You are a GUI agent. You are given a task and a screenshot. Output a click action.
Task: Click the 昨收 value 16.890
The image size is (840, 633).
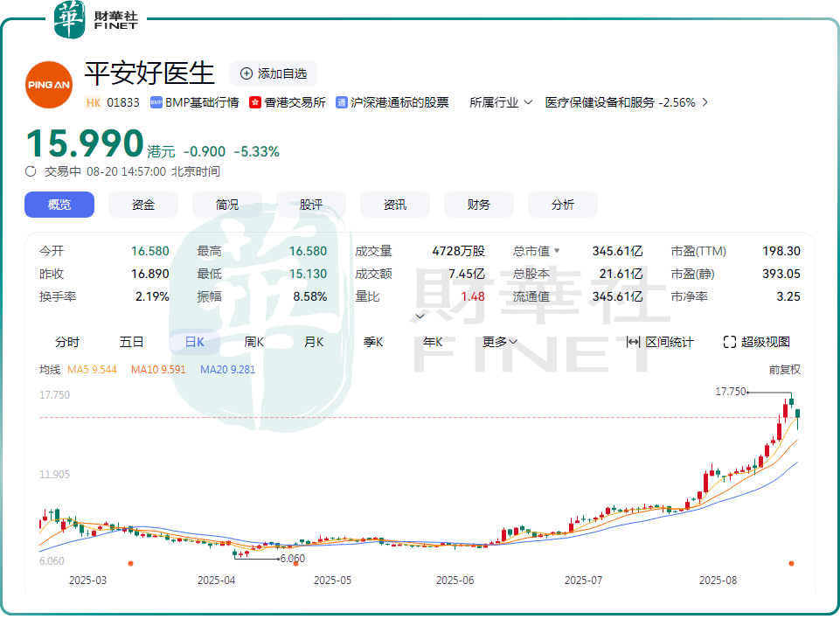150,274
